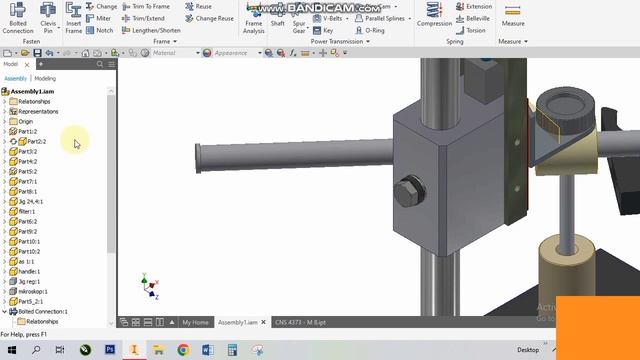Viewport: 640px width, 360px height.
Task: Select Part5_2:1 in the browser
Action: 30,301
